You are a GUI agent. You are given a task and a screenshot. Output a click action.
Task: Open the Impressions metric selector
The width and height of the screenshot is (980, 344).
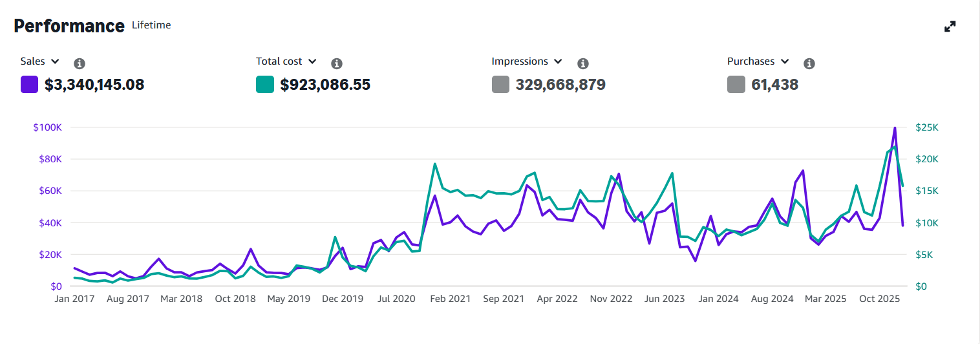pyautogui.click(x=528, y=61)
